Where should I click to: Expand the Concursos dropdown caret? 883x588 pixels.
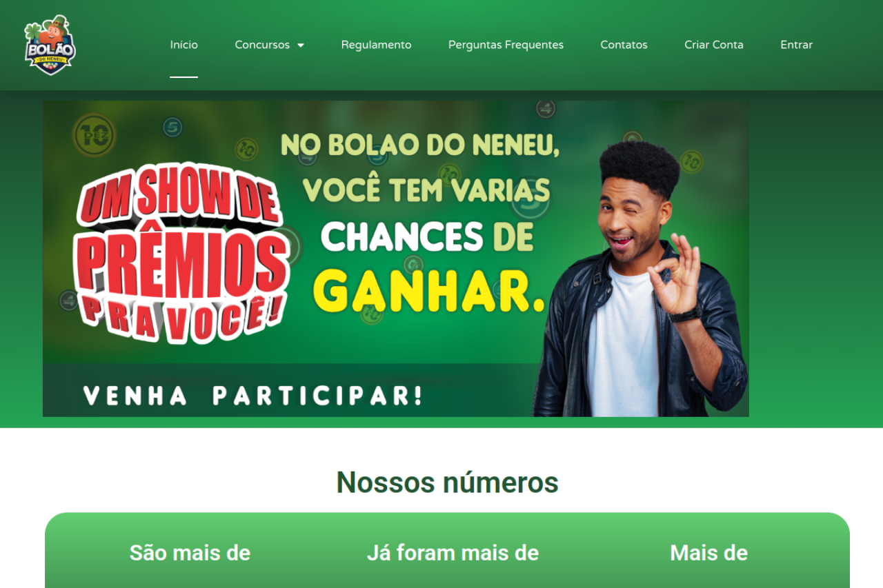pyautogui.click(x=301, y=45)
